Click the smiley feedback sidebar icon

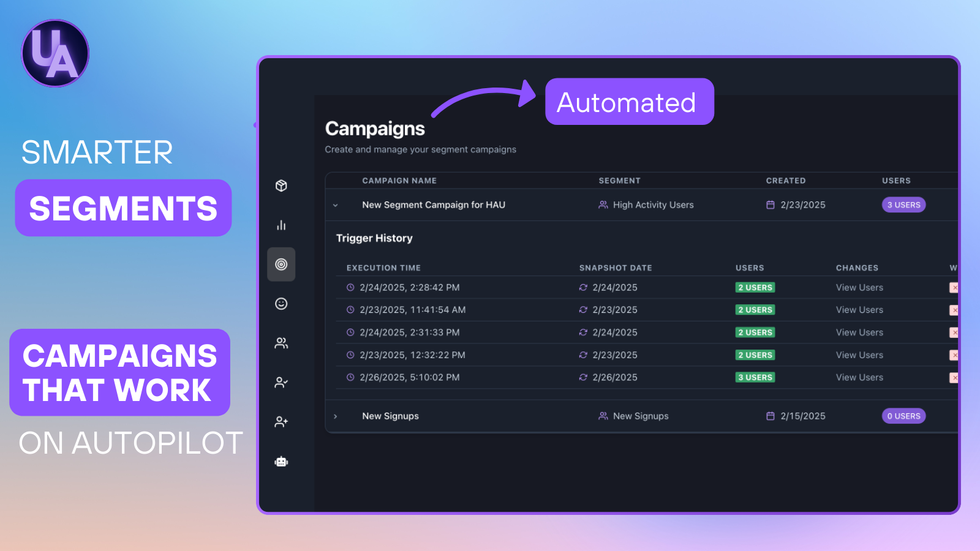(x=281, y=304)
